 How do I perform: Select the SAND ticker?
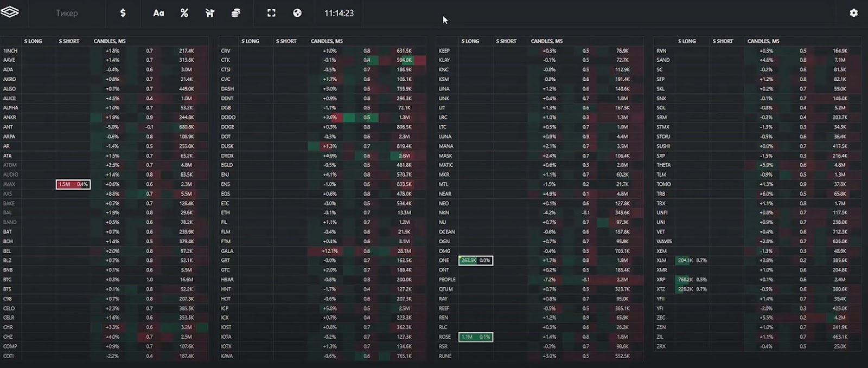(663, 60)
